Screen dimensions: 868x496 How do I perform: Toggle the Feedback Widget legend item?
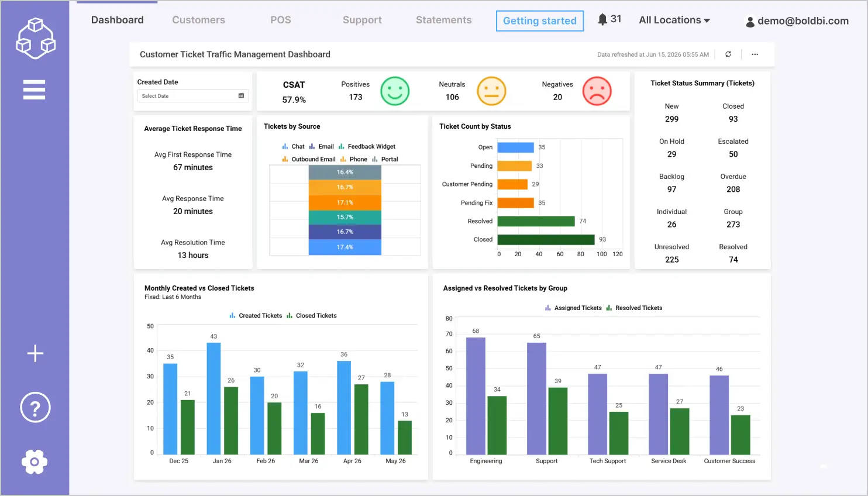(367, 147)
